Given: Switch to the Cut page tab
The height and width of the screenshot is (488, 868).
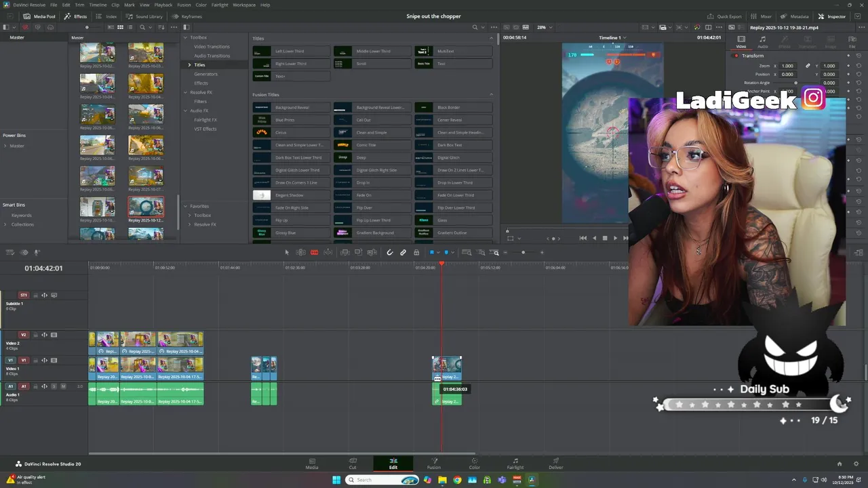Looking at the screenshot, I should click(353, 464).
